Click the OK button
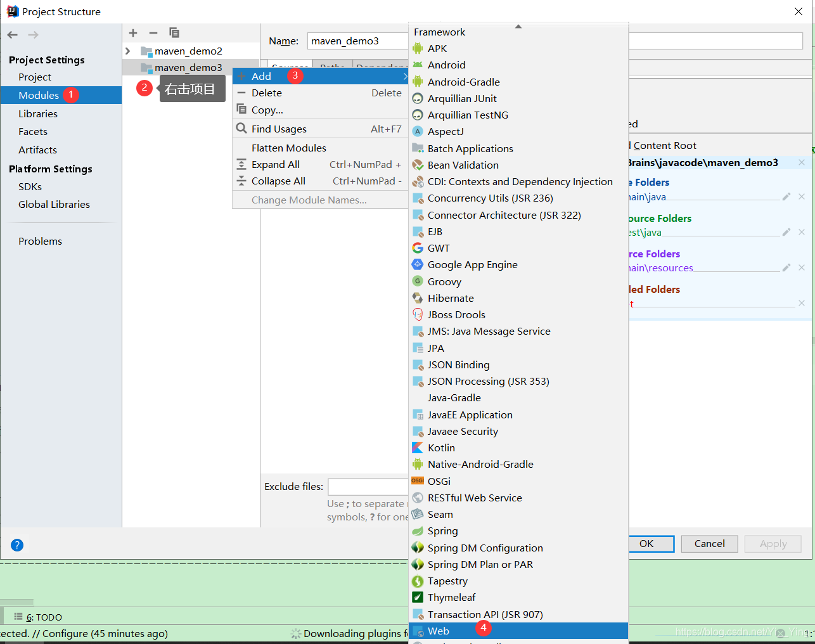The image size is (815, 644). (651, 544)
